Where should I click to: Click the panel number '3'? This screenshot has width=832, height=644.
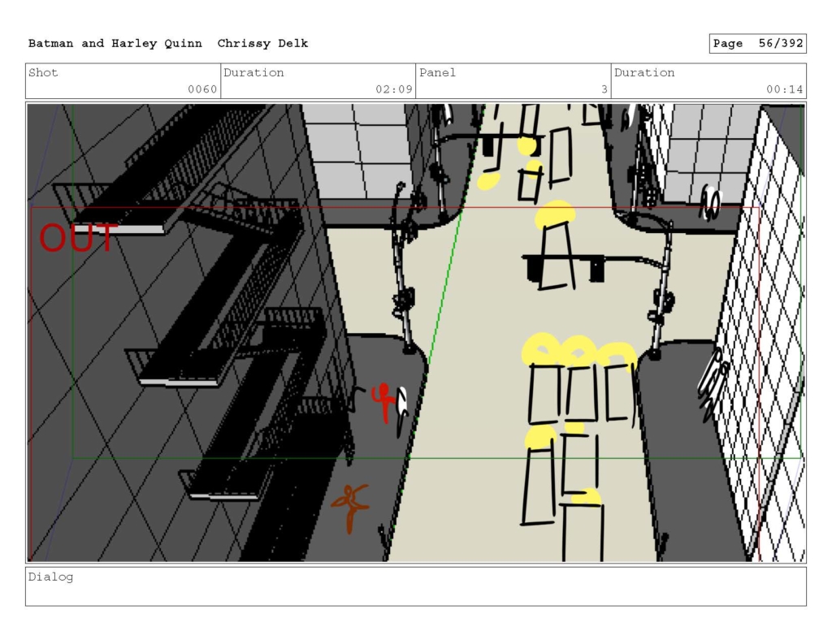pyautogui.click(x=604, y=89)
